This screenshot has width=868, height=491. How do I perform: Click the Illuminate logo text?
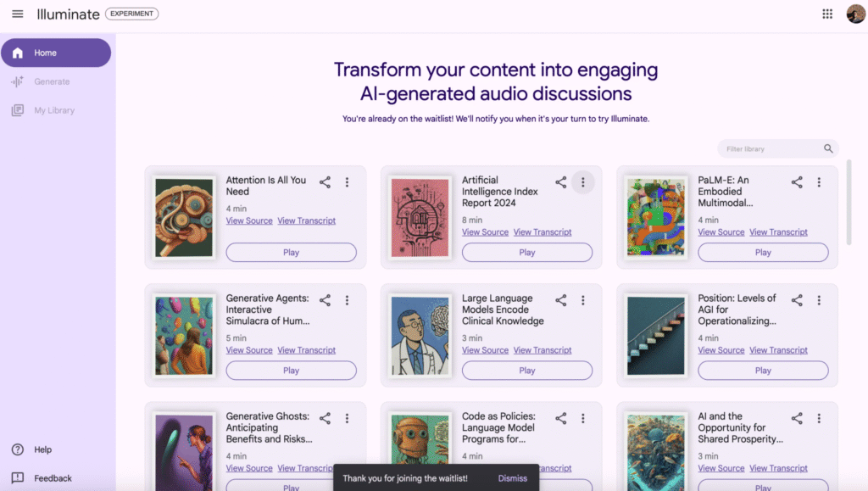[68, 14]
